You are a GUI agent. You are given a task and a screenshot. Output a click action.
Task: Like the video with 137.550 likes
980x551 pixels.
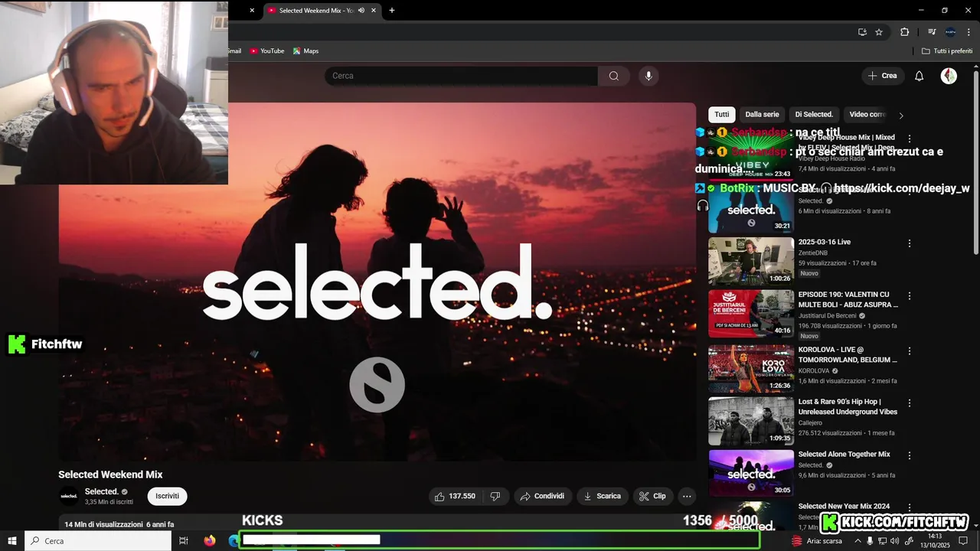455,496
